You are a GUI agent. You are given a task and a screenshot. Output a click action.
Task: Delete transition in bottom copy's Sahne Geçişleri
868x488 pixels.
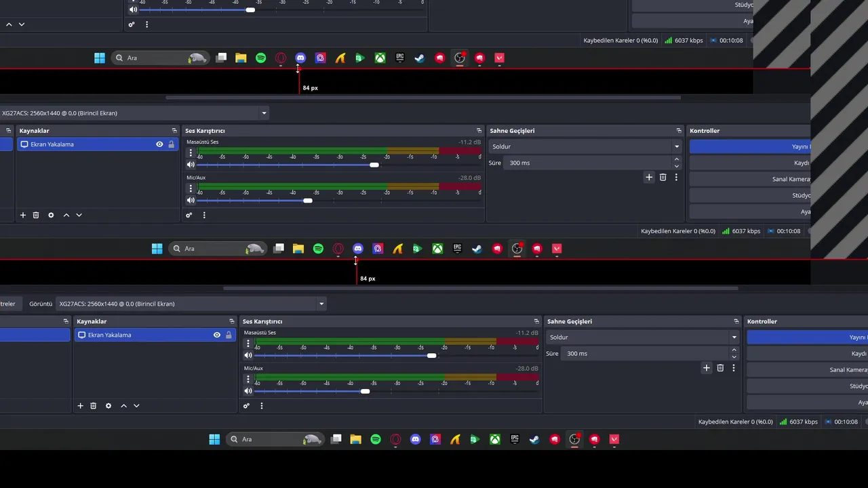(x=720, y=367)
